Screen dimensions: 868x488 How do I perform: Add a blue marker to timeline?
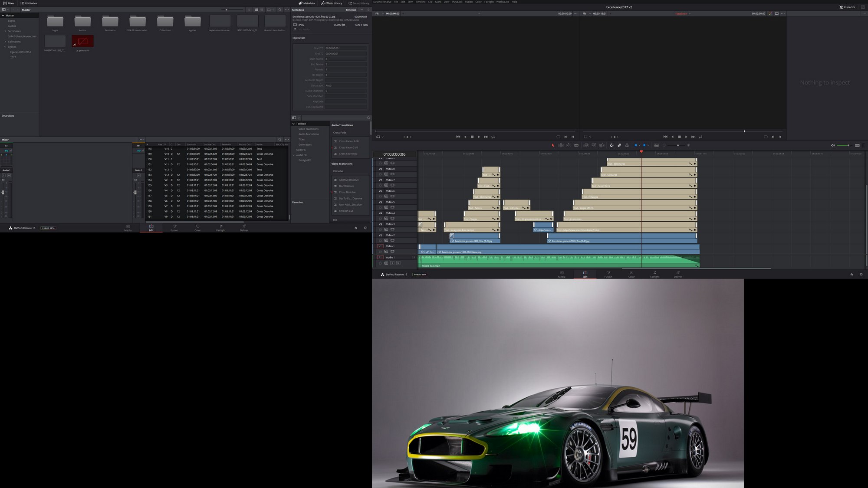pyautogui.click(x=644, y=145)
